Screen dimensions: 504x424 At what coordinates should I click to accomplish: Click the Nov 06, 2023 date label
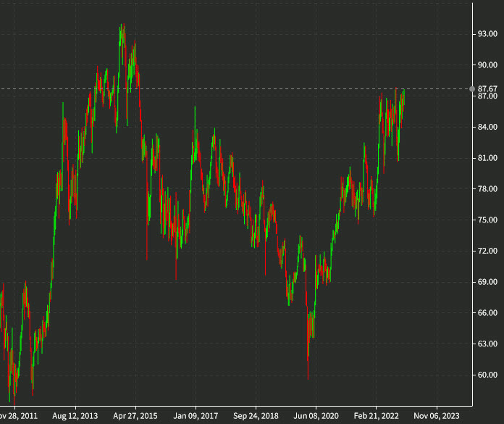[x=437, y=416]
